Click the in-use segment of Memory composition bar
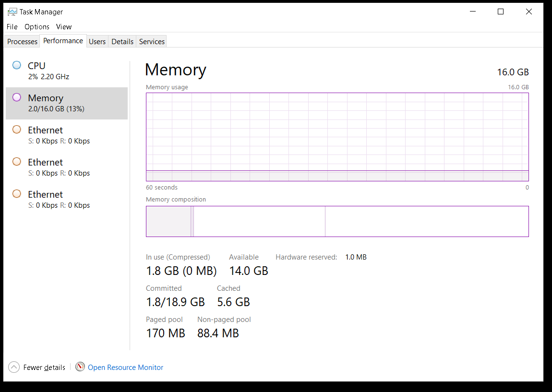 point(168,221)
